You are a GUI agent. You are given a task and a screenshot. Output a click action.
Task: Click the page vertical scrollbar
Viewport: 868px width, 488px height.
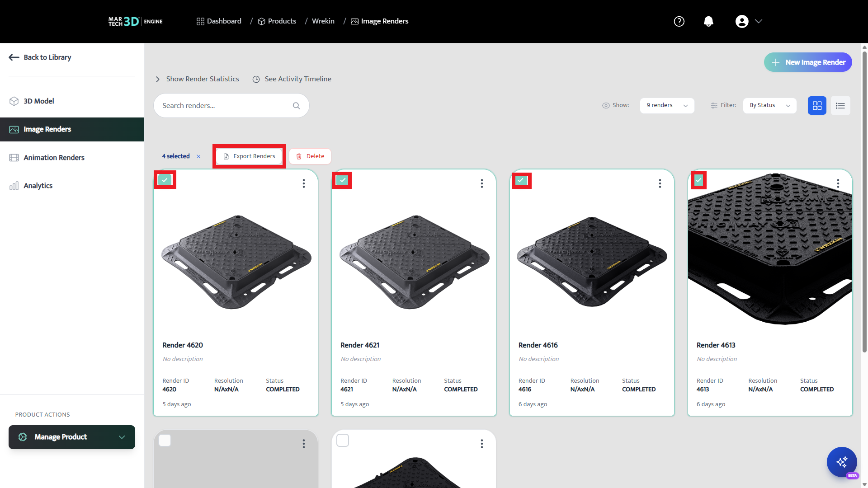pyautogui.click(x=864, y=201)
